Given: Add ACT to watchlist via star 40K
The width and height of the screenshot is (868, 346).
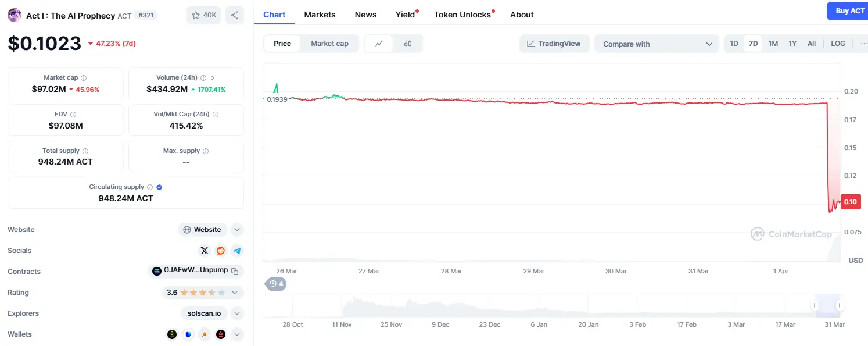Looking at the screenshot, I should [x=203, y=15].
